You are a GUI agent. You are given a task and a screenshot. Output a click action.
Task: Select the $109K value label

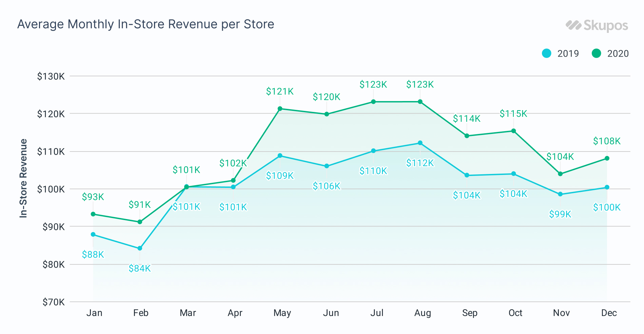tap(280, 176)
